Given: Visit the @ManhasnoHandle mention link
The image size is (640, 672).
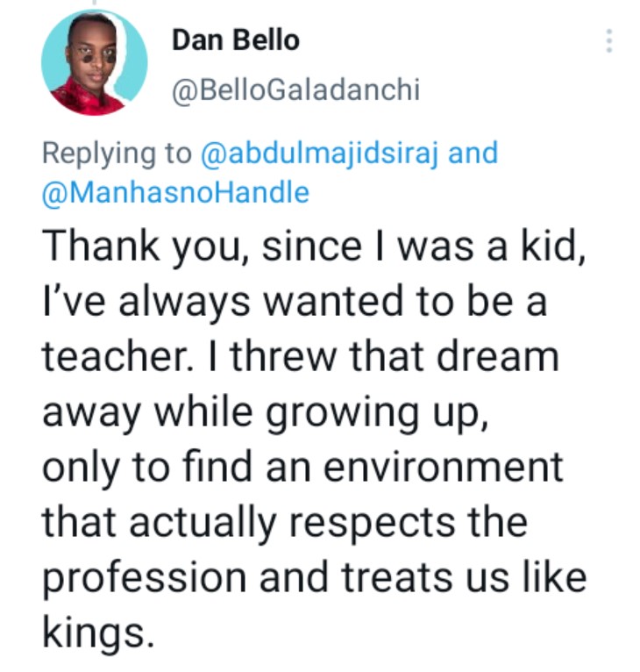Looking at the screenshot, I should click(175, 192).
